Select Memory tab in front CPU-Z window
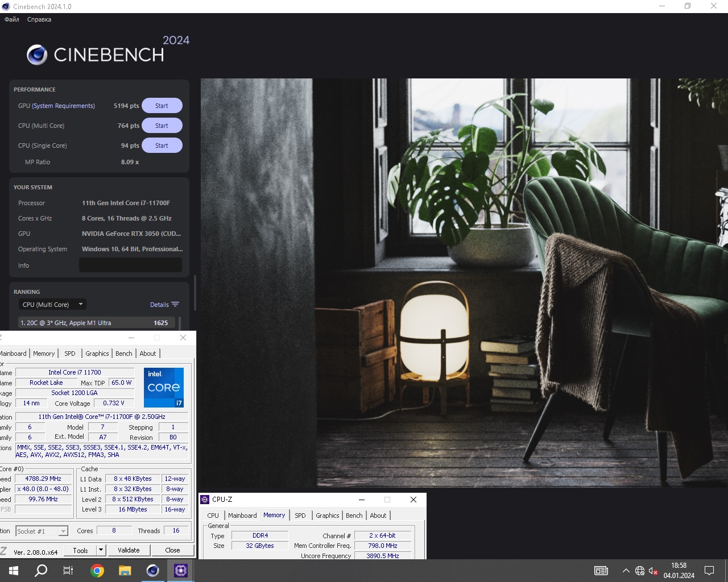 click(274, 515)
